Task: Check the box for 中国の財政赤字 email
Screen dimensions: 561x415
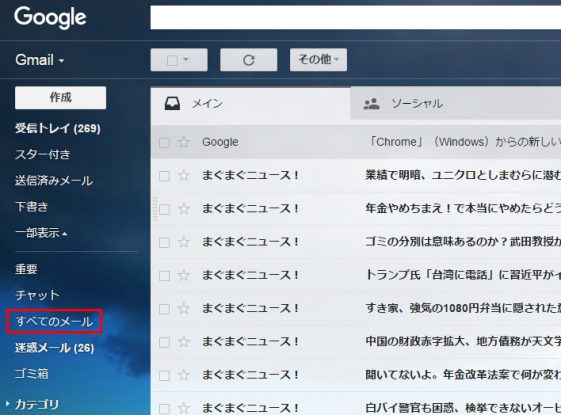Action: (x=164, y=342)
